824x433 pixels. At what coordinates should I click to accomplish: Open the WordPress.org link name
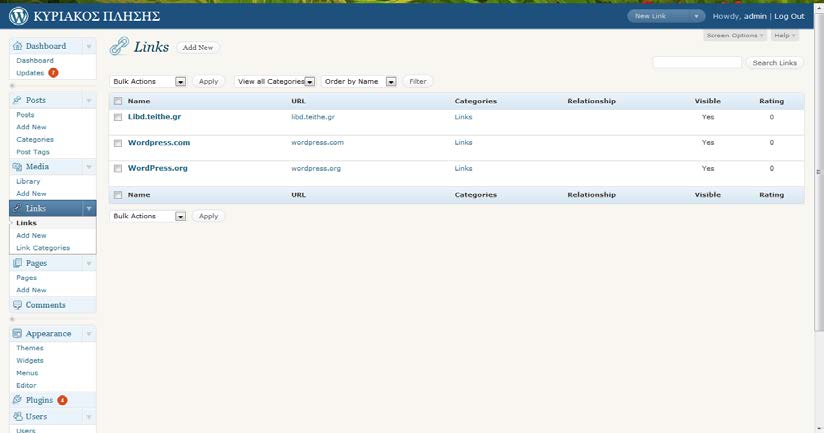click(x=158, y=168)
